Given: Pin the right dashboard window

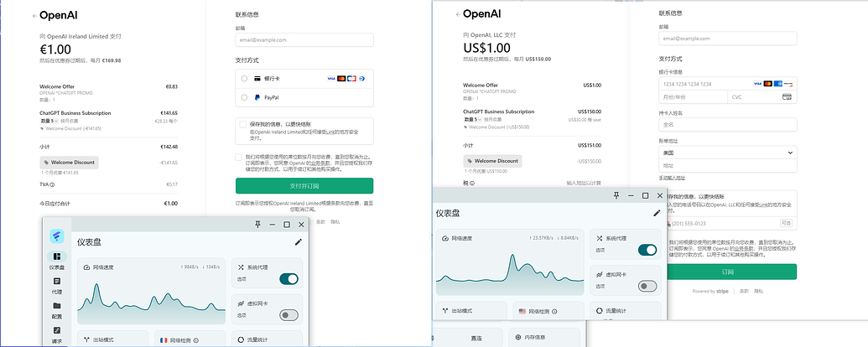Looking at the screenshot, I should point(616,195).
